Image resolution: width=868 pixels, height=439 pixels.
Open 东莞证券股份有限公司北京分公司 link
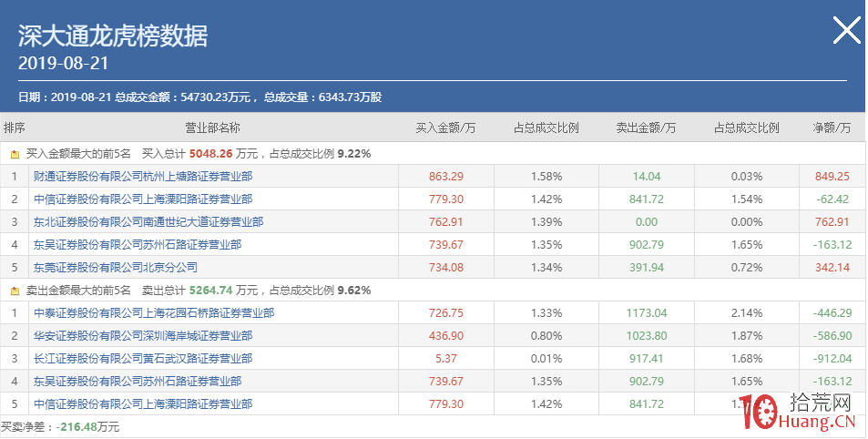coord(115,268)
